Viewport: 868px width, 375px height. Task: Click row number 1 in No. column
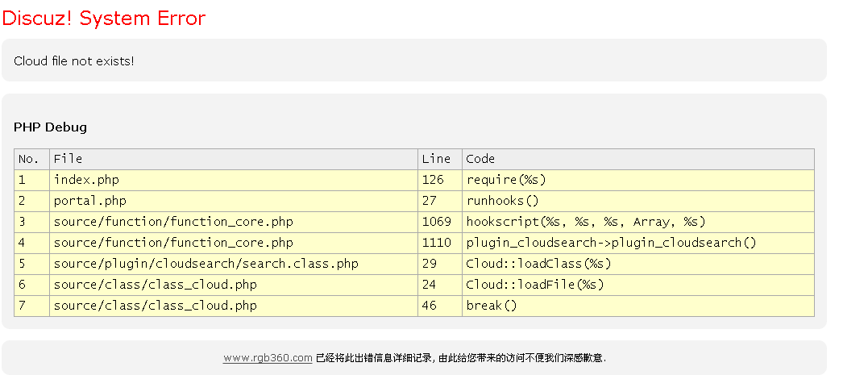pos(32,180)
